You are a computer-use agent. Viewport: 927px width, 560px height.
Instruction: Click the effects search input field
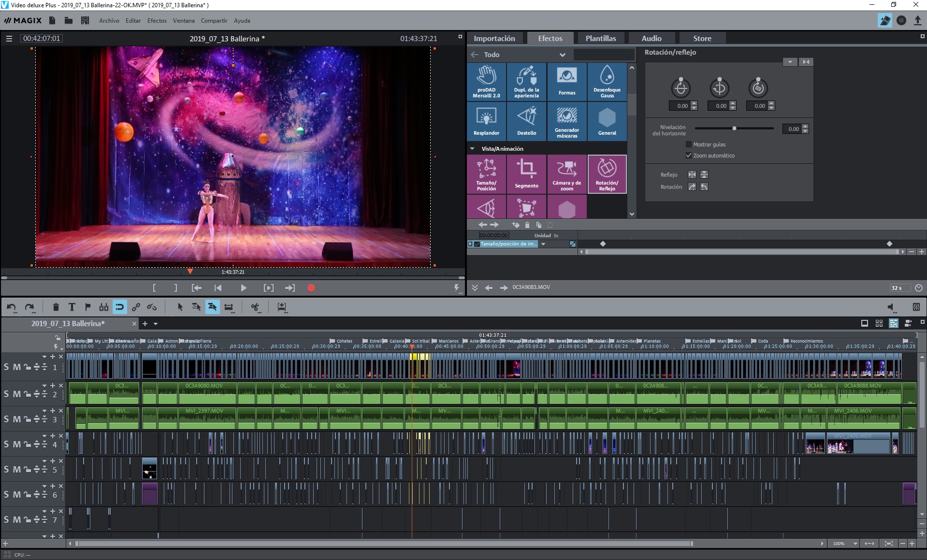[604, 55]
